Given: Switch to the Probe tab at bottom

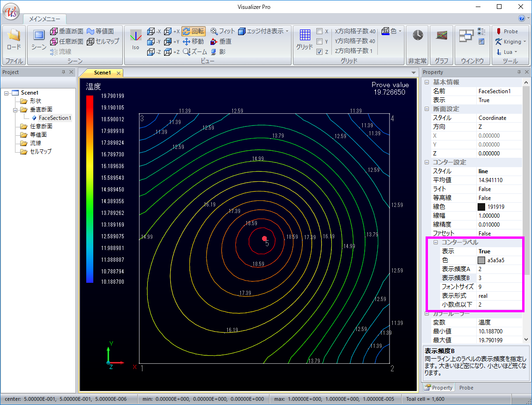Looking at the screenshot, I should pos(466,388).
